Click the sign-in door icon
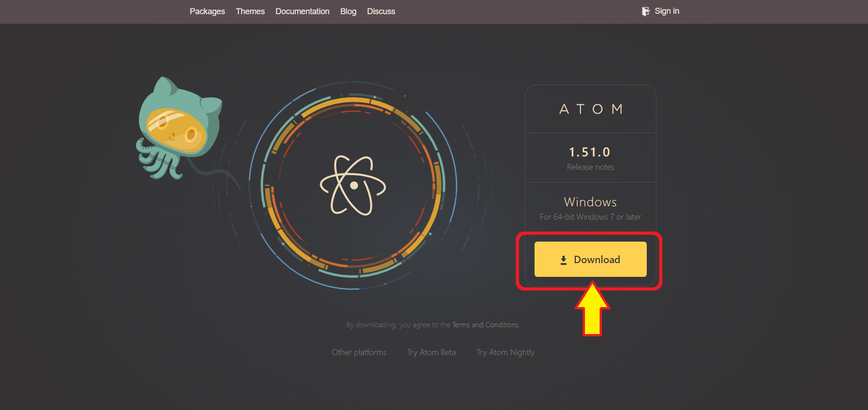This screenshot has width=868, height=410. tap(646, 11)
